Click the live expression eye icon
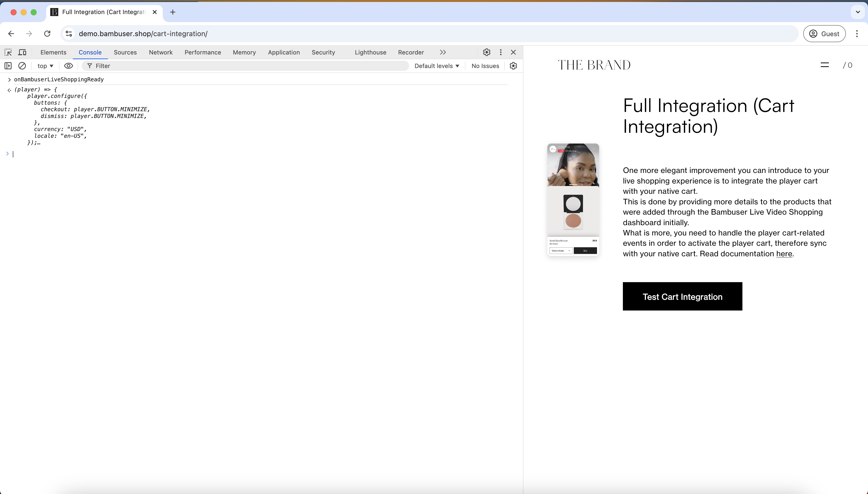Viewport: 868px width, 494px height. pos(68,66)
